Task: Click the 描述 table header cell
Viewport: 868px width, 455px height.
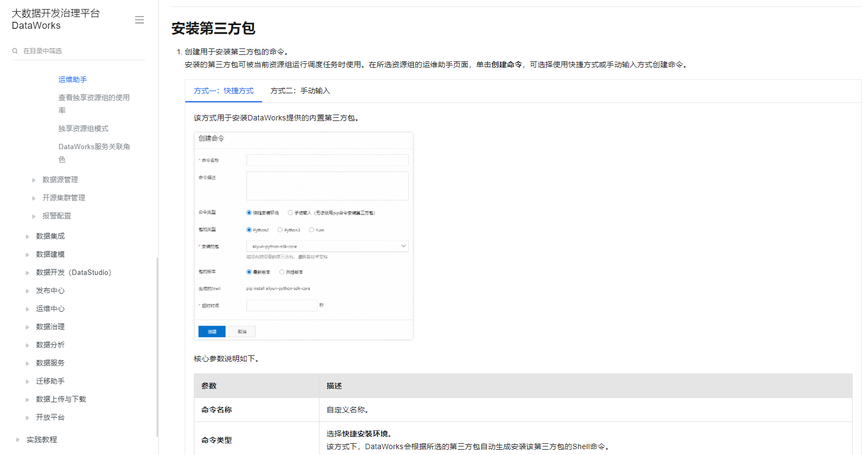Action: tap(586, 386)
